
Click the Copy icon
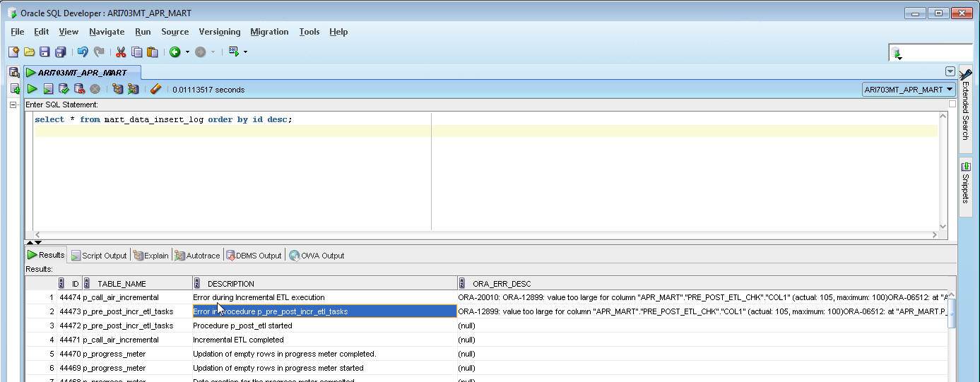coord(137,52)
